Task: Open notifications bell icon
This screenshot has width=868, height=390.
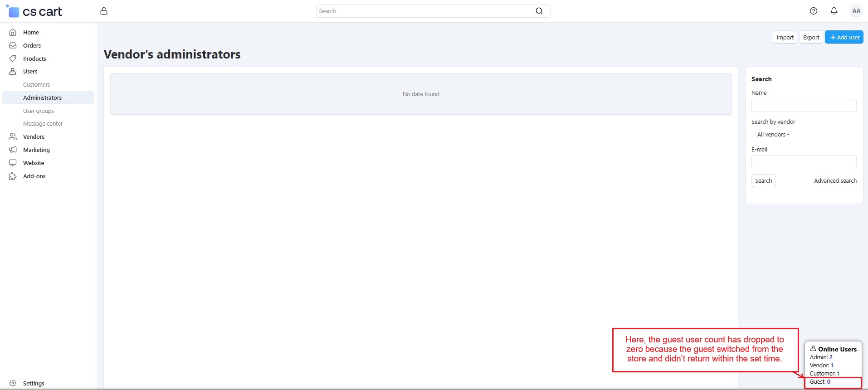Action: pyautogui.click(x=834, y=11)
